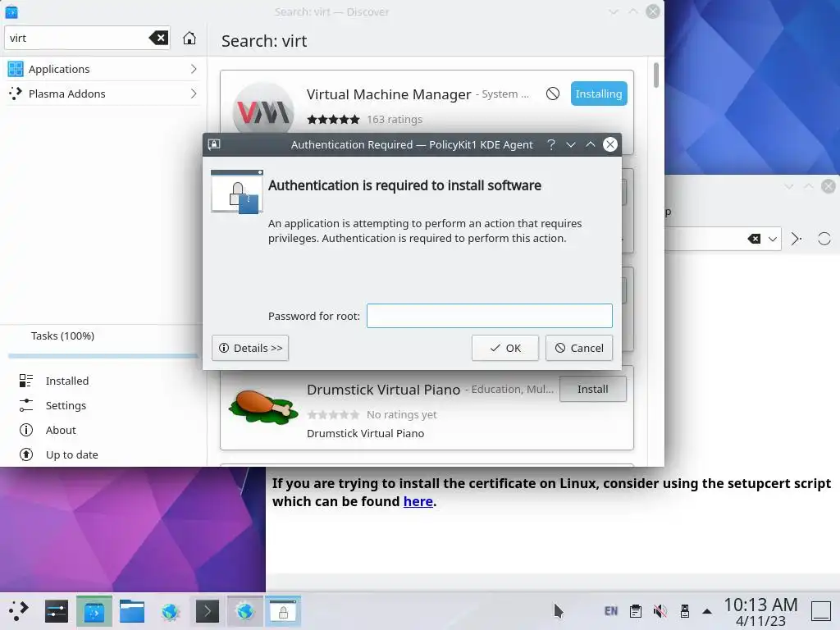
Task: Click the Discover app icon in titlebar
Action: [x=11, y=11]
